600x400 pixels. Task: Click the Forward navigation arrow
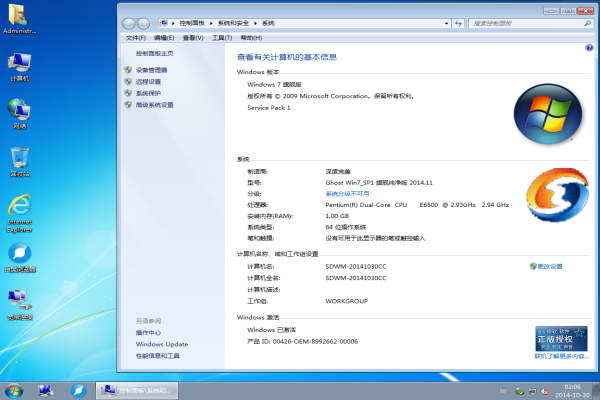point(143,24)
